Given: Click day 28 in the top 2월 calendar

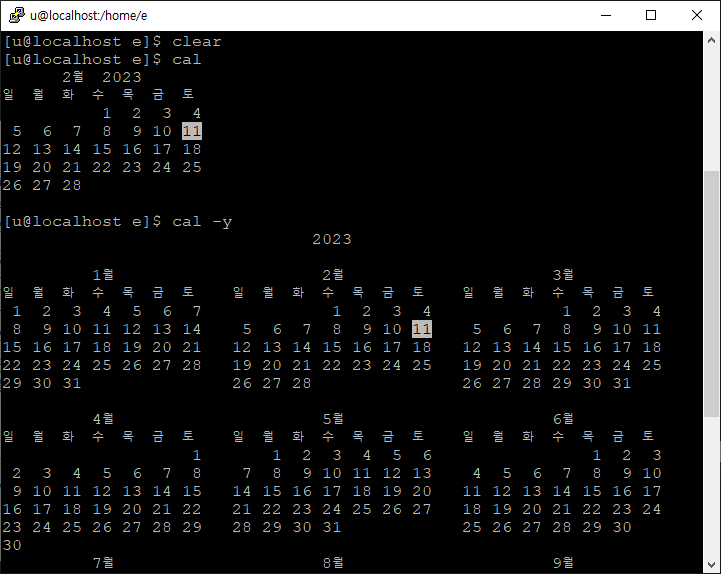Looking at the screenshot, I should coord(72,186).
